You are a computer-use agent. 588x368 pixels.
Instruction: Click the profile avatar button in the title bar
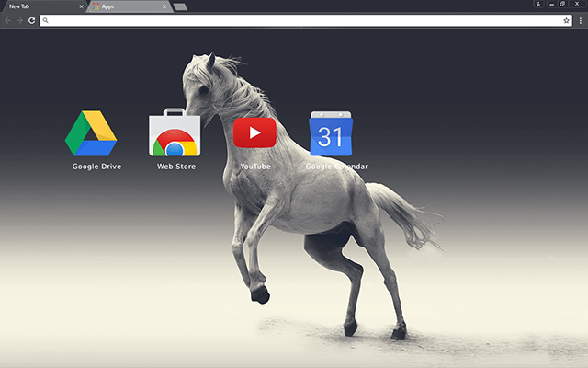click(538, 4)
